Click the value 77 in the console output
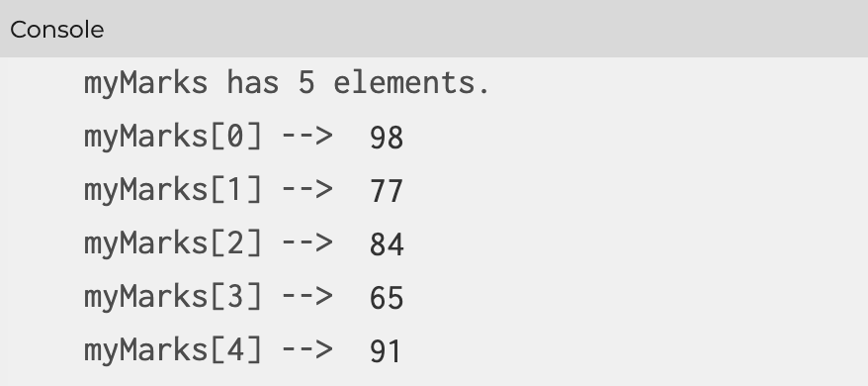Screen dimensions: 868x386 (x=387, y=191)
